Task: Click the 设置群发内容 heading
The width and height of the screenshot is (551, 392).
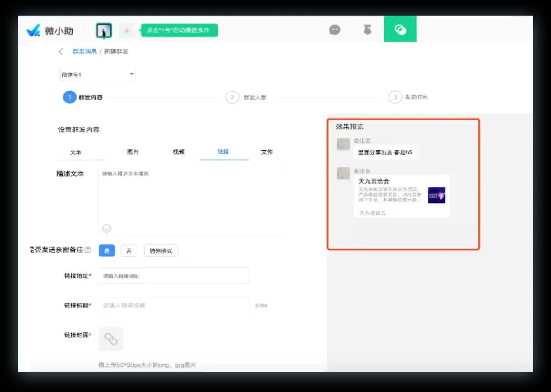Action: point(79,130)
